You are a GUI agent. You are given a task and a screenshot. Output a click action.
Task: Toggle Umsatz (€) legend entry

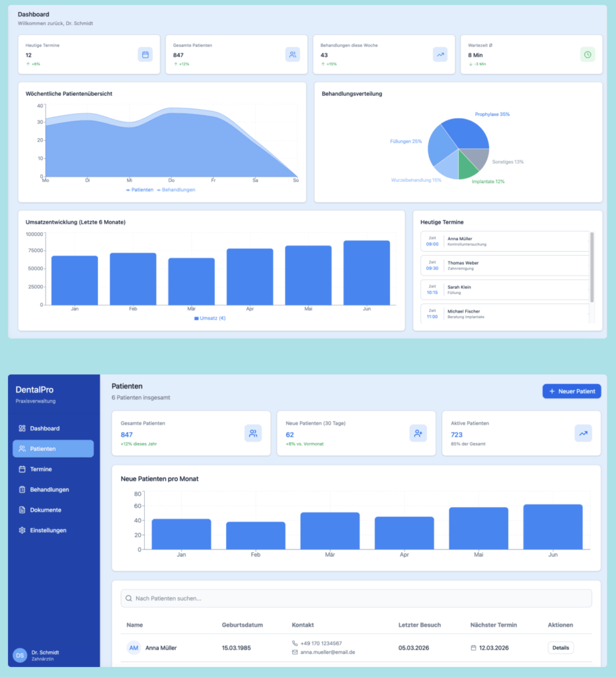212,318
